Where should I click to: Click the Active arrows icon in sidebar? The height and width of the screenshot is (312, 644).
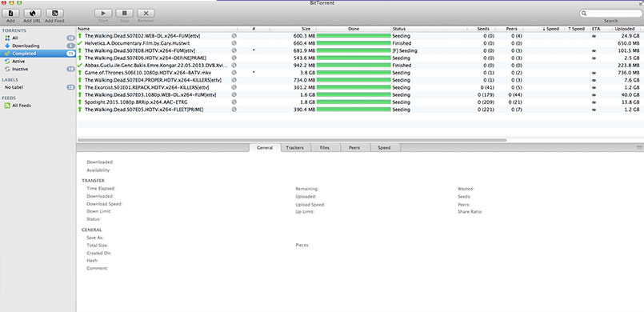coord(7,62)
